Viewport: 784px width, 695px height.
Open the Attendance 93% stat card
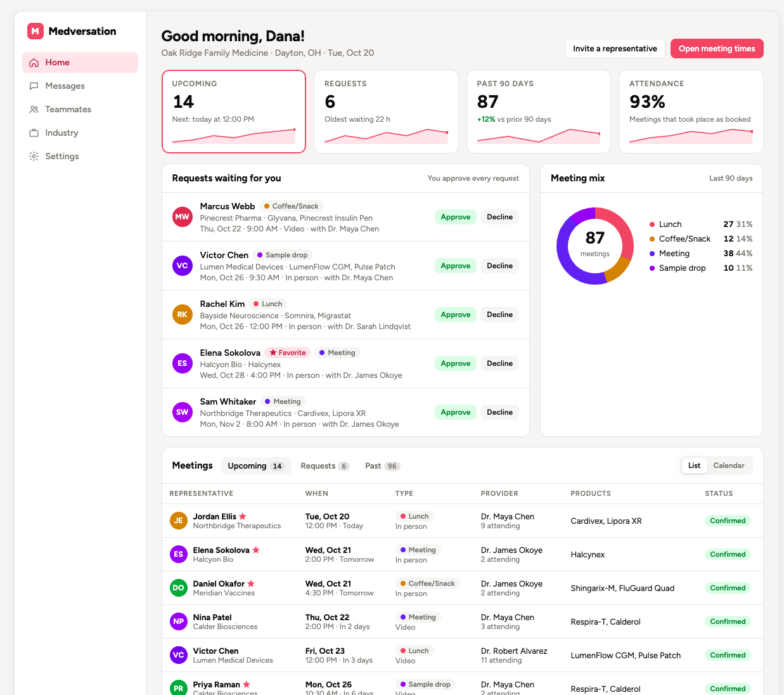[691, 112]
